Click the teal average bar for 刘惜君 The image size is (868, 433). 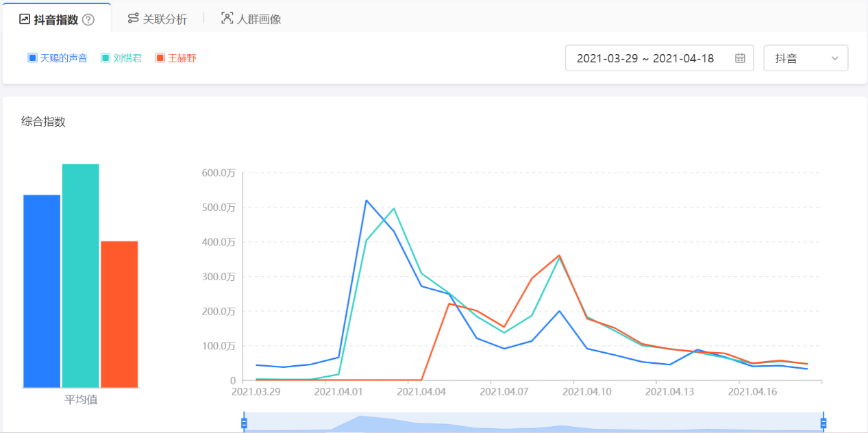[80, 275]
